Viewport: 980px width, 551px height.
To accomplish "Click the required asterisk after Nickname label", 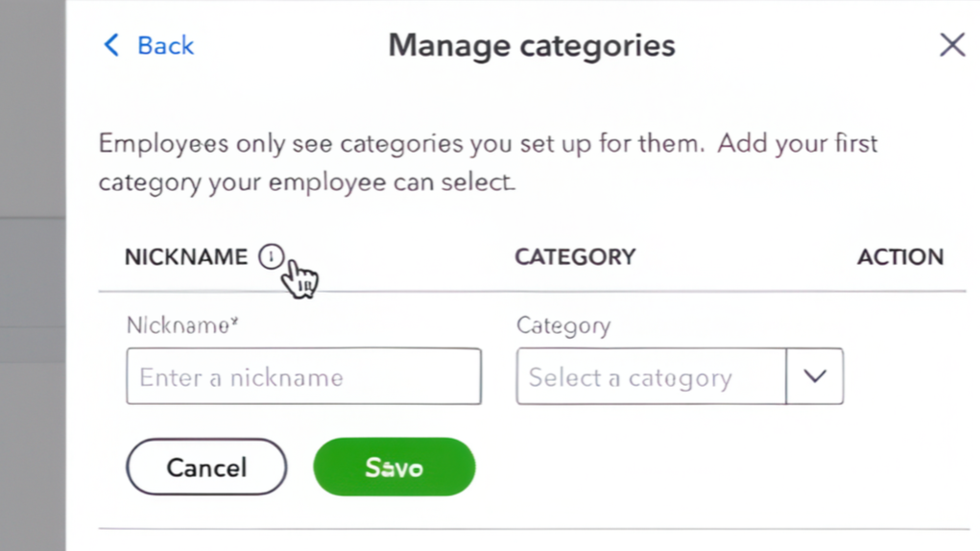I will pos(234,322).
